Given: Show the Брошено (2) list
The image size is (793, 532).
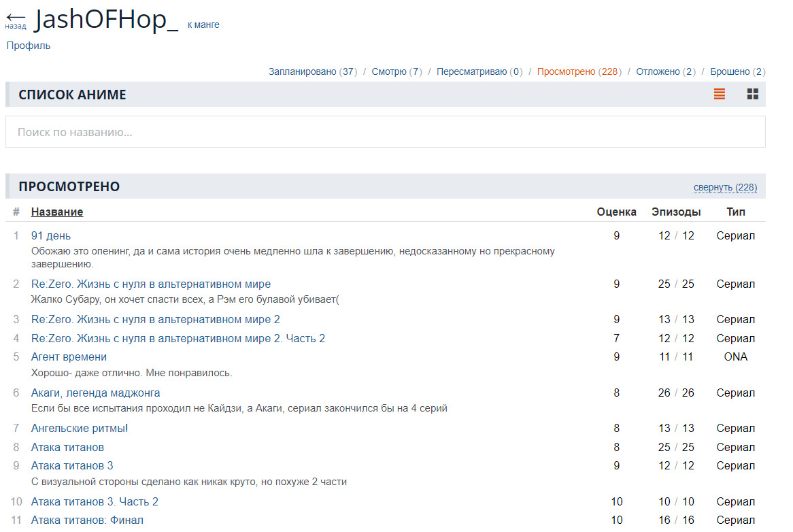Looking at the screenshot, I should [x=737, y=71].
